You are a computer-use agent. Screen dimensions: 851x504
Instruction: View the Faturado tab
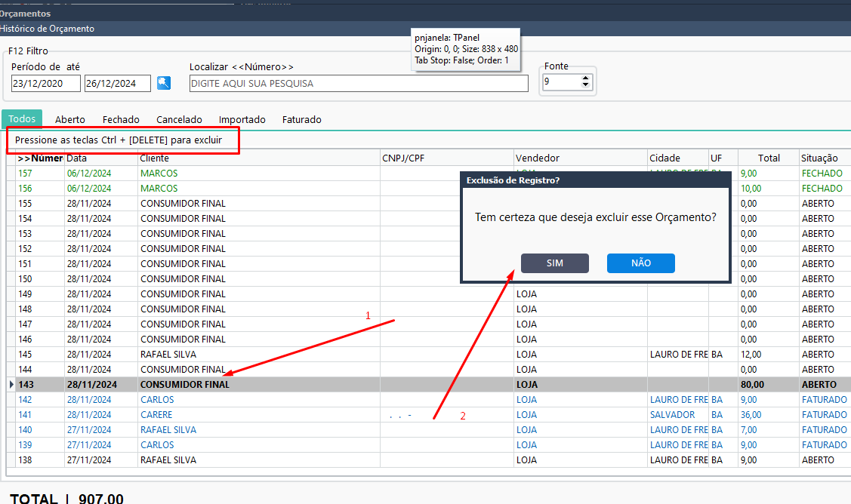pyautogui.click(x=302, y=119)
